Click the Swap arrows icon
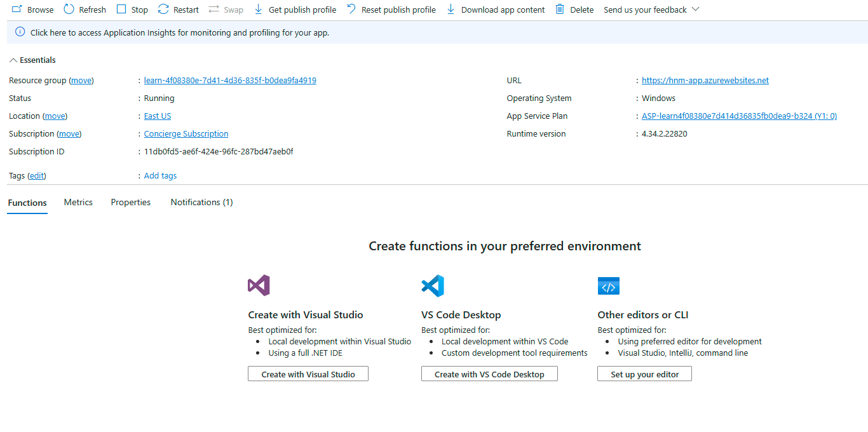The height and width of the screenshot is (432, 868). [x=214, y=10]
